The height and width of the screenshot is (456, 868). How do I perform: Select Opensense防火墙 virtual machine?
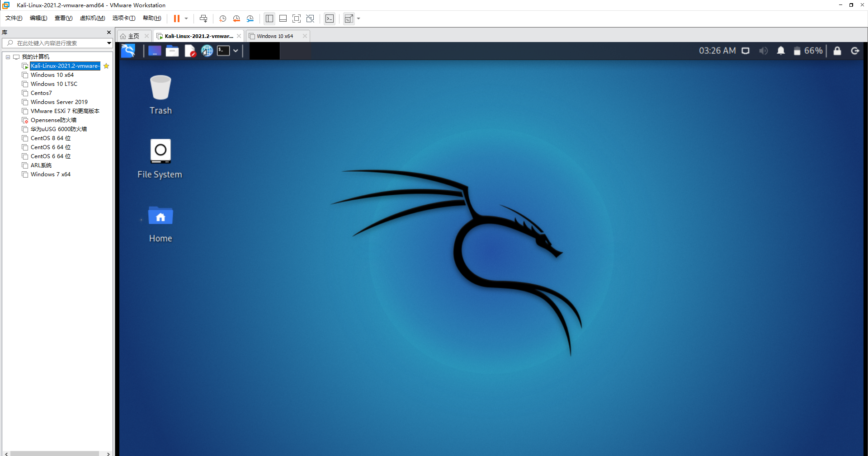pyautogui.click(x=53, y=120)
